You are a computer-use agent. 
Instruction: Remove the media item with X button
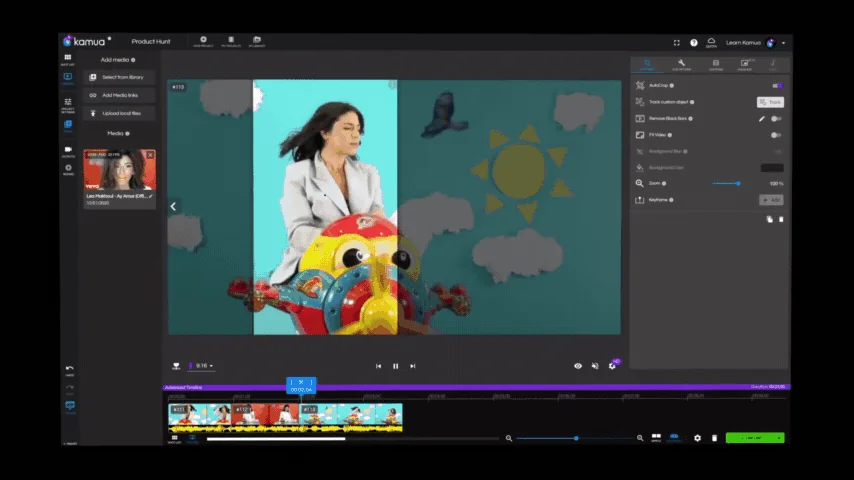150,155
